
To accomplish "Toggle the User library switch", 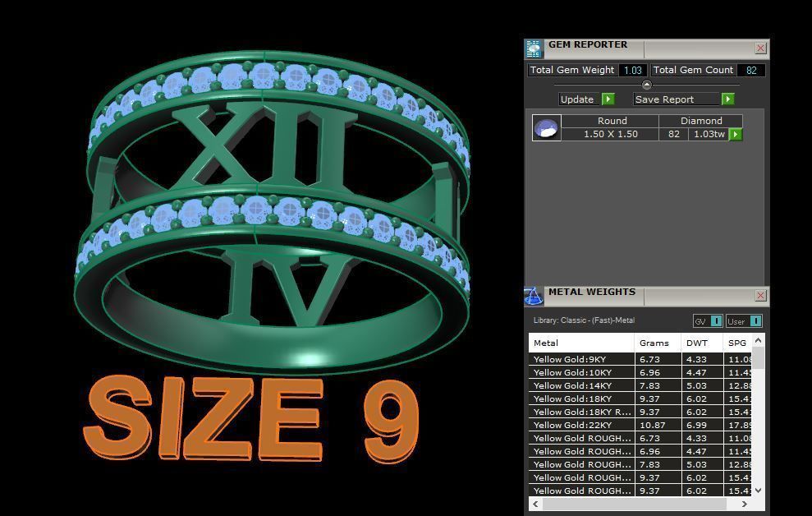I will point(755,321).
